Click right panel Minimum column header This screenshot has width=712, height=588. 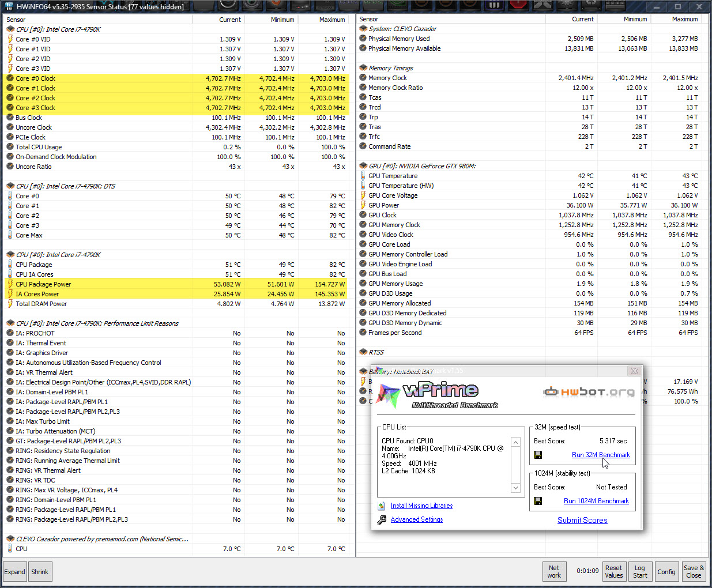coord(624,19)
